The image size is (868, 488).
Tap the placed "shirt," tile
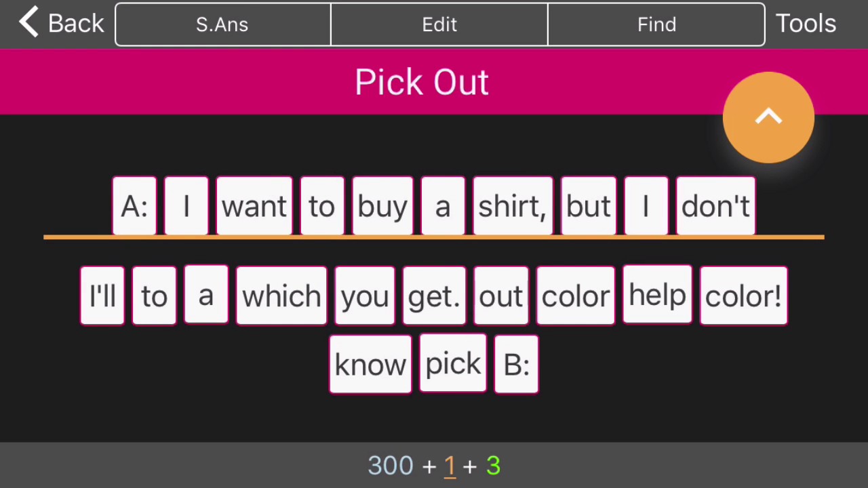pyautogui.click(x=513, y=206)
